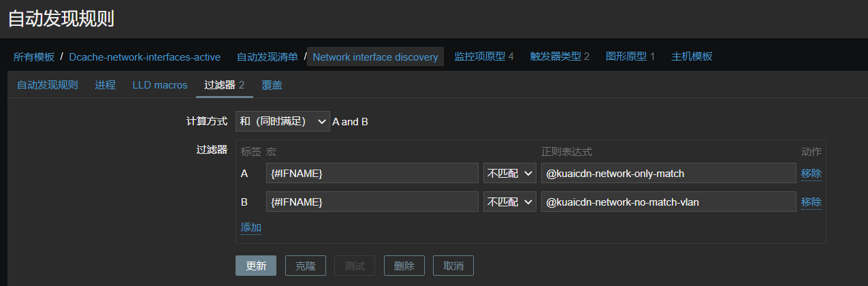The height and width of the screenshot is (286, 868).
Task: Expand the 计算方式 dropdown
Action: 283,121
